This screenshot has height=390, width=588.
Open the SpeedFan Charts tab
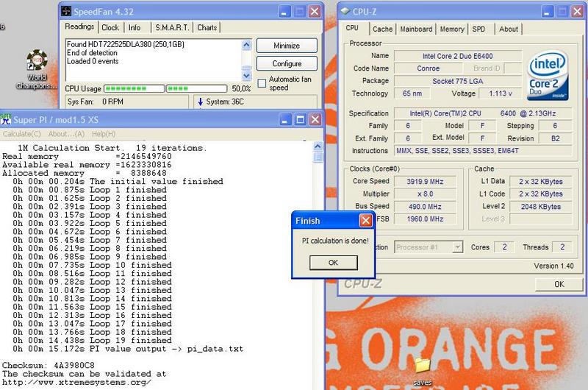pyautogui.click(x=207, y=28)
